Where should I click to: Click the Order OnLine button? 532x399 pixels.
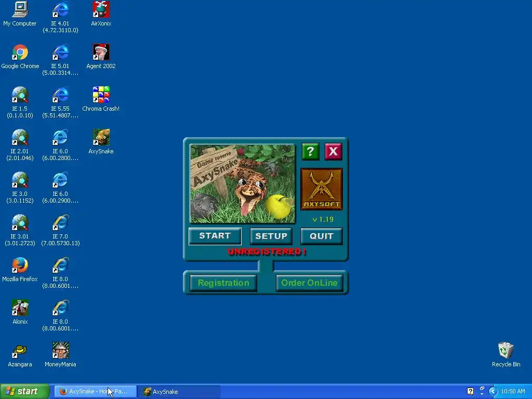tap(310, 283)
